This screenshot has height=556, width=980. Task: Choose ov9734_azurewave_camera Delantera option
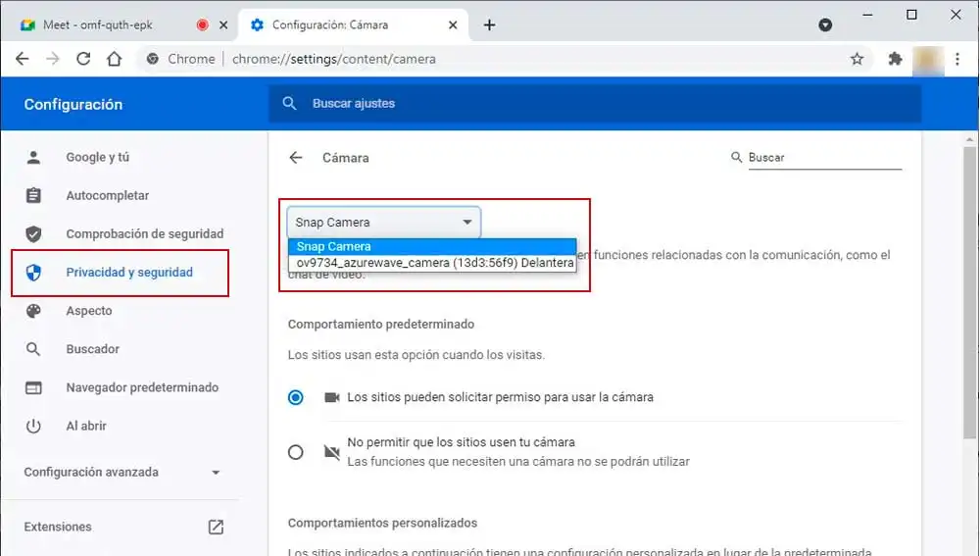[432, 263]
